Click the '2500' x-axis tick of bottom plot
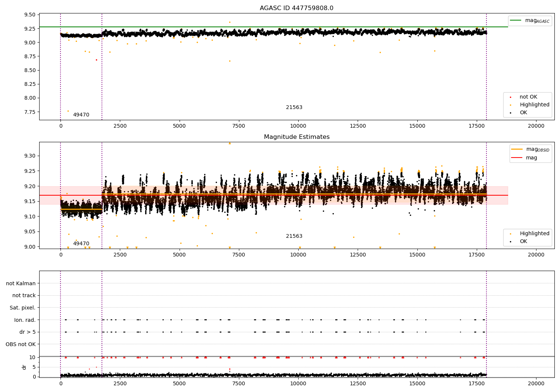Viewport: 560px width, 392px height. point(120,383)
